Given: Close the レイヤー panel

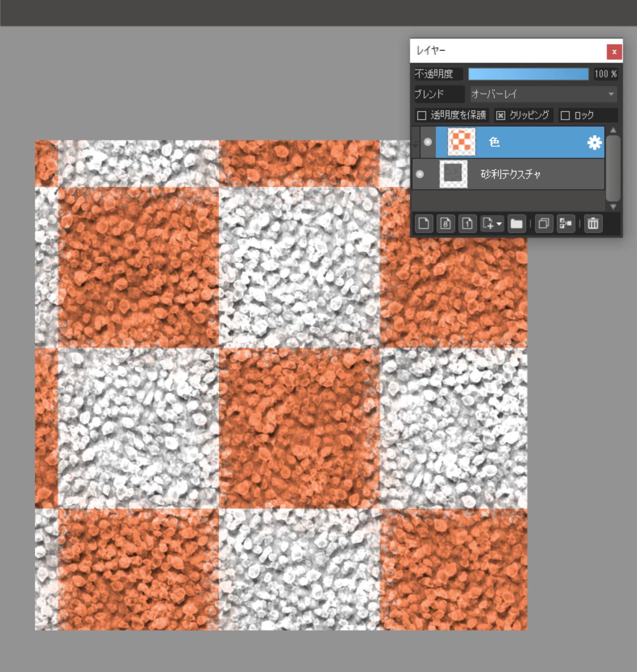Looking at the screenshot, I should point(614,52).
